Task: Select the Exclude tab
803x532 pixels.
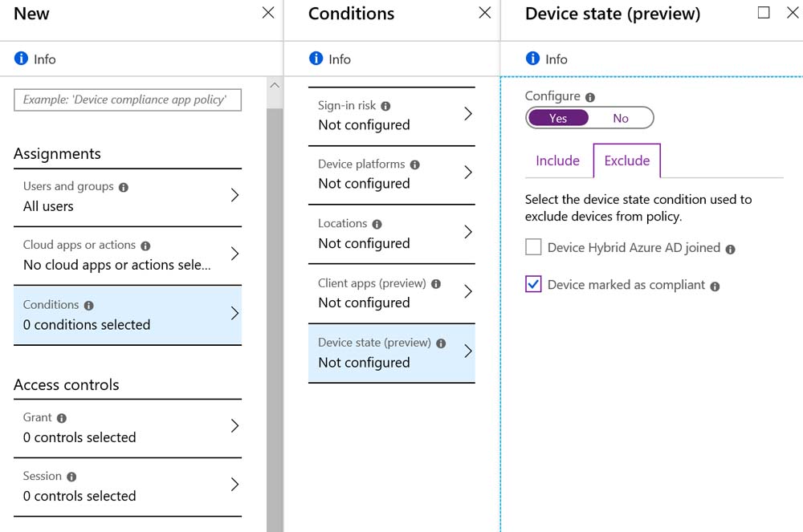Action: (x=627, y=160)
